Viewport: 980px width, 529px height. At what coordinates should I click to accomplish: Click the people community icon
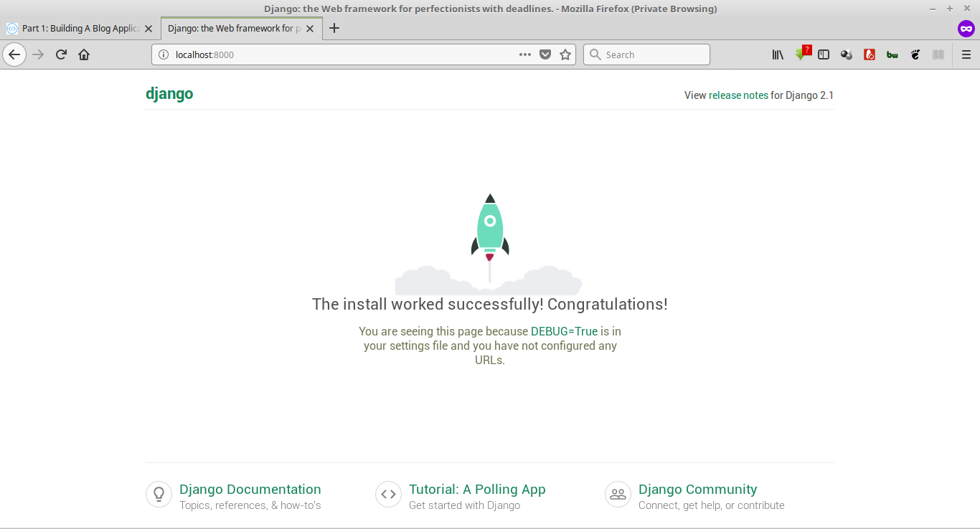618,494
